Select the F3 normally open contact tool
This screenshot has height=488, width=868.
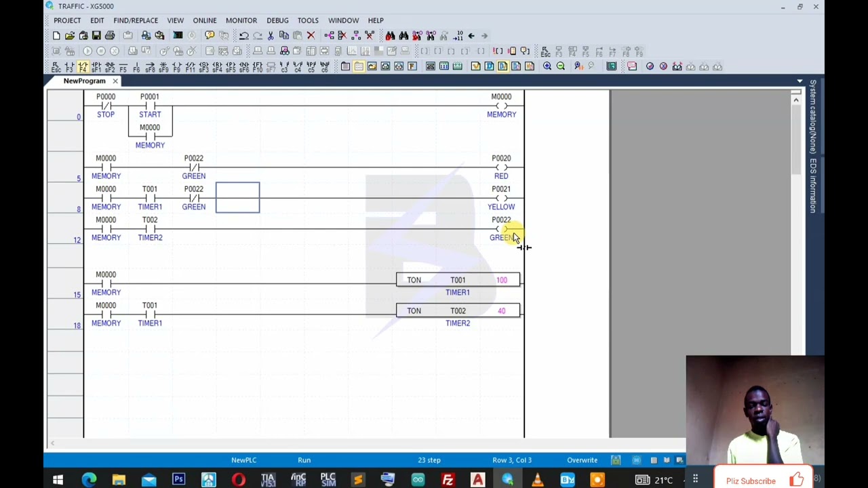69,66
